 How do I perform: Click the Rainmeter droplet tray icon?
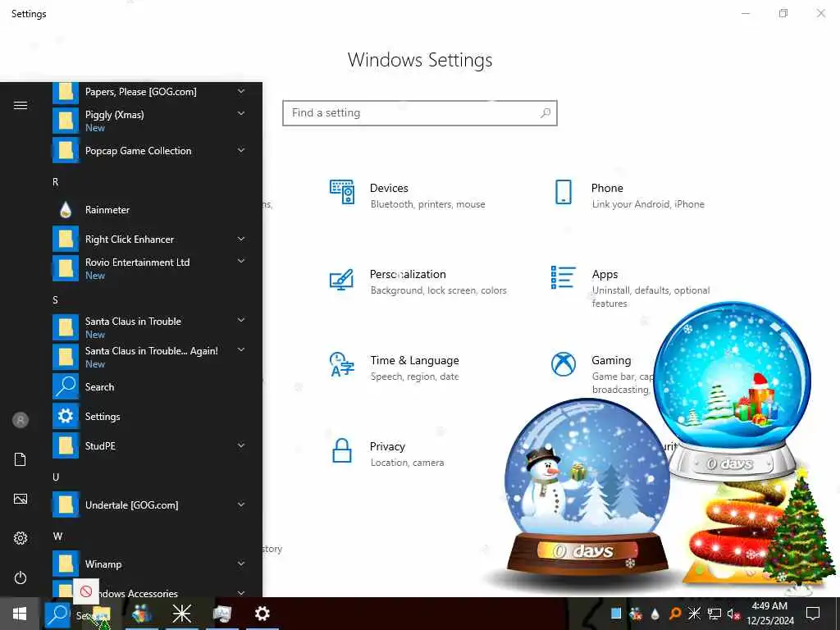click(655, 614)
